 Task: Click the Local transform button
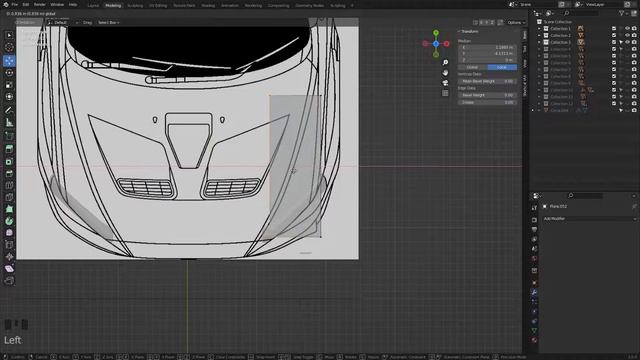[x=502, y=67]
